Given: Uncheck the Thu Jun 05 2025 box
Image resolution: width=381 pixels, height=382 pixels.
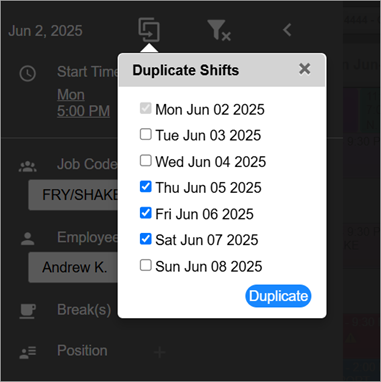Looking at the screenshot, I should pos(146,187).
